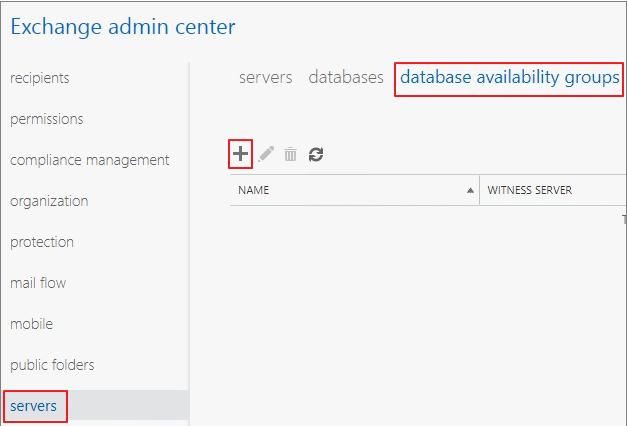Click the NAME column header

354,190
